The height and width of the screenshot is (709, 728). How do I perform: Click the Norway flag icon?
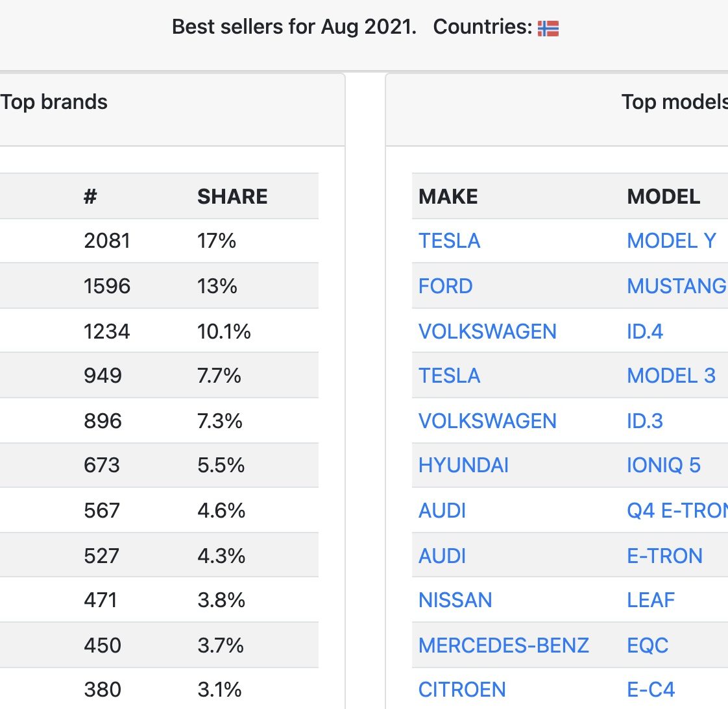pyautogui.click(x=548, y=29)
